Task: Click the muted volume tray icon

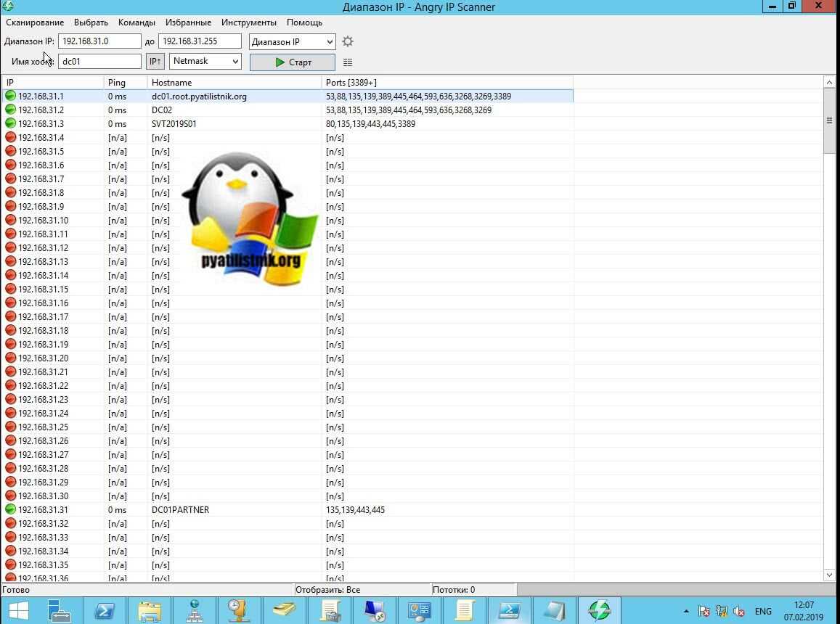Action: [x=740, y=612]
